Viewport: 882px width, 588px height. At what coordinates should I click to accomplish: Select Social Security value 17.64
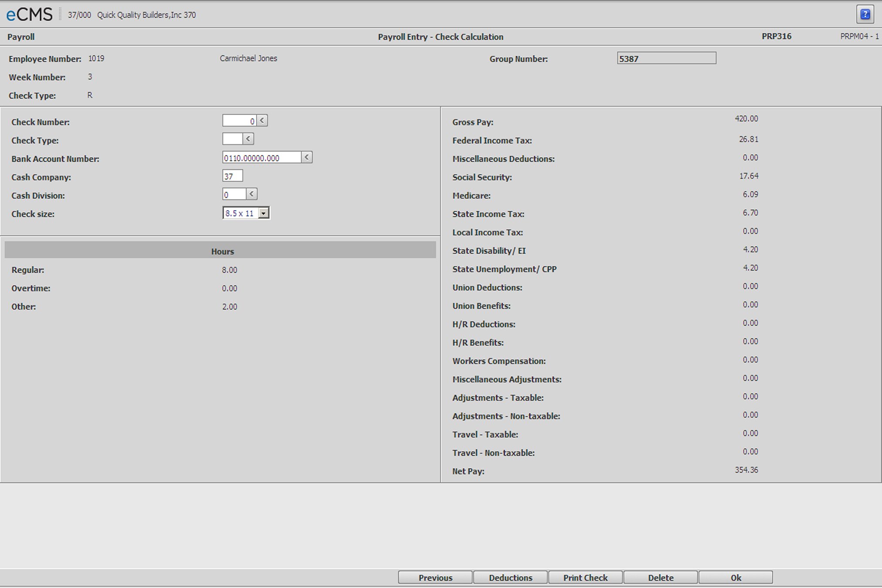click(748, 176)
